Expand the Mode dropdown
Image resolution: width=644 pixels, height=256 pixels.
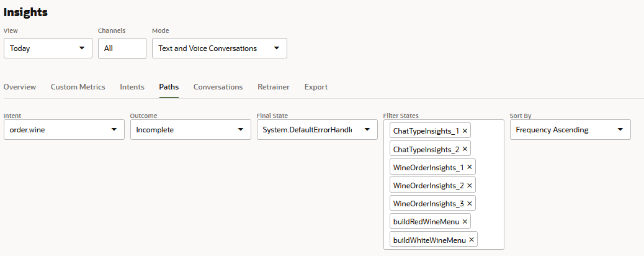coord(219,48)
